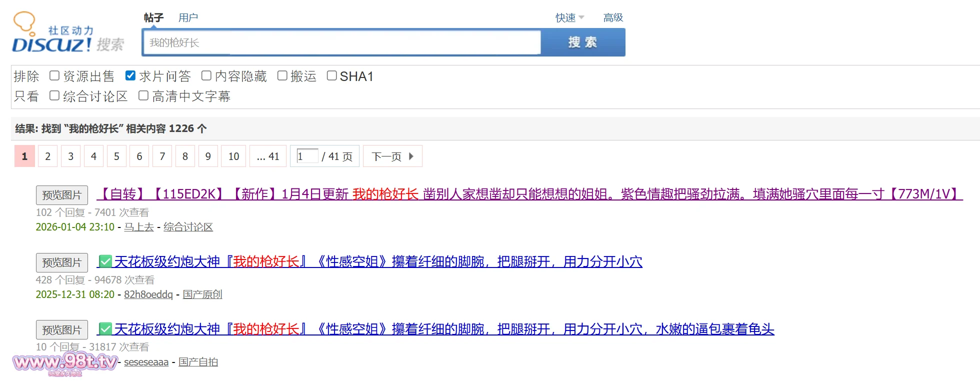980x381 pixels.
Task: Click 预览图片 for the post by 马上去
Action: coord(62,195)
